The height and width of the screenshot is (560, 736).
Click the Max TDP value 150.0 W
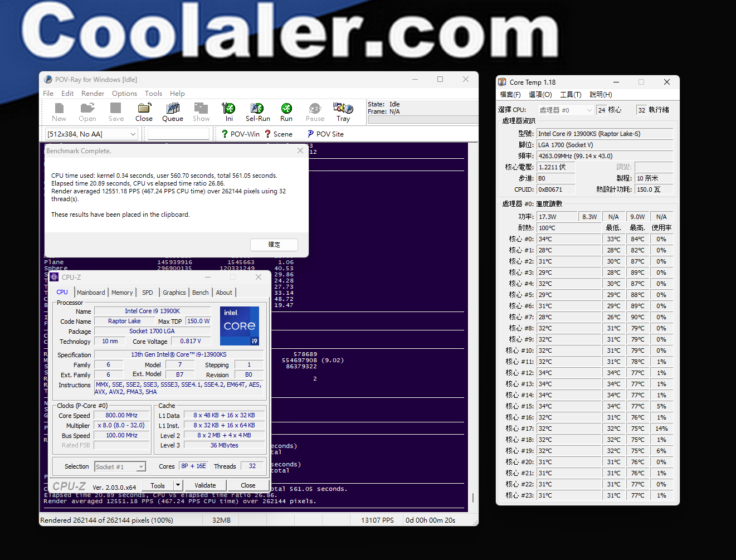[198, 321]
